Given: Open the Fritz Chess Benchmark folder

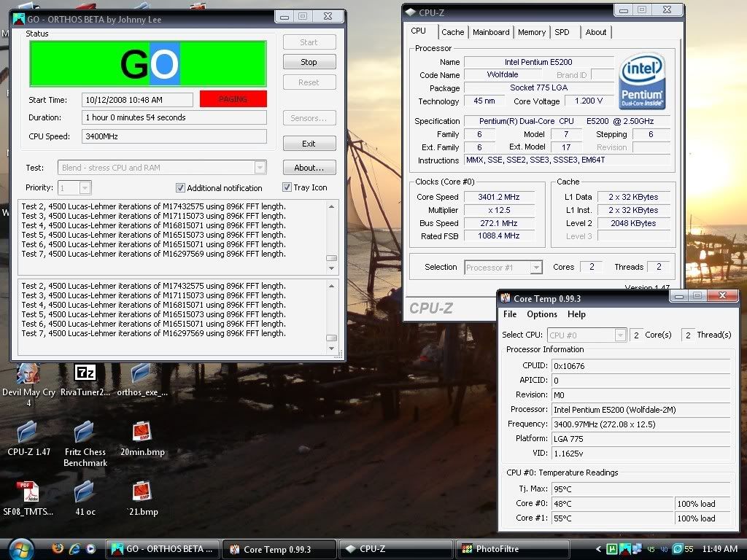Looking at the screenshot, I should click(x=85, y=433).
